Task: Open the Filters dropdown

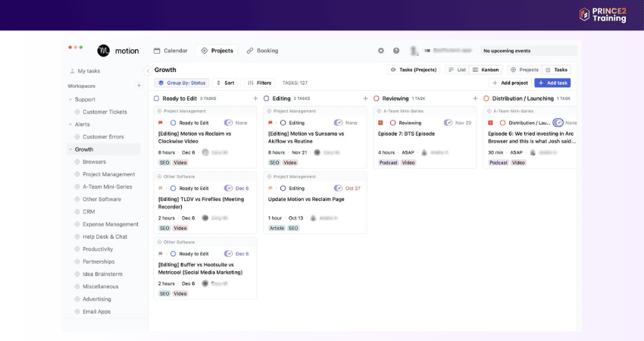Action: click(260, 83)
